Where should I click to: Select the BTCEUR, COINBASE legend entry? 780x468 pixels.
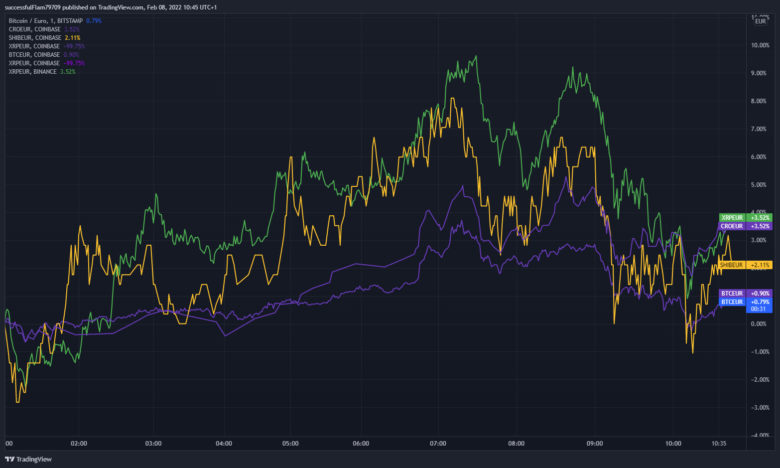[33, 54]
